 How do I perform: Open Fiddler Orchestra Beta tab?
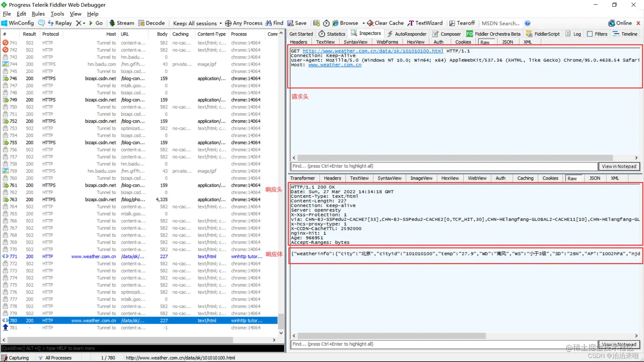point(493,34)
